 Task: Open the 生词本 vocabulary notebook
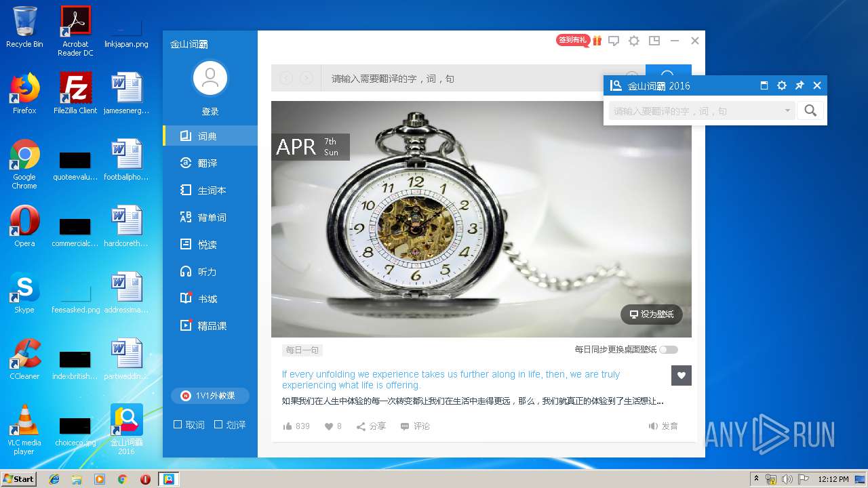(x=210, y=190)
